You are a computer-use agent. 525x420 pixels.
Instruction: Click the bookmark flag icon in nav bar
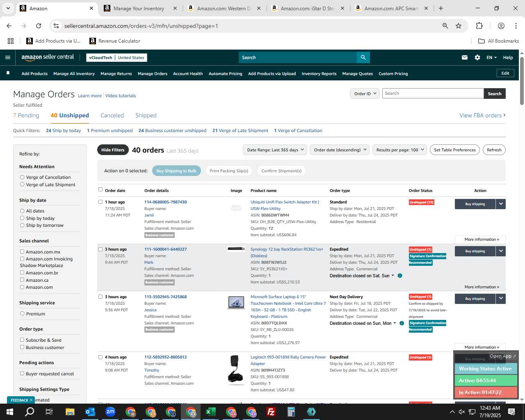pyautogui.click(x=8, y=73)
